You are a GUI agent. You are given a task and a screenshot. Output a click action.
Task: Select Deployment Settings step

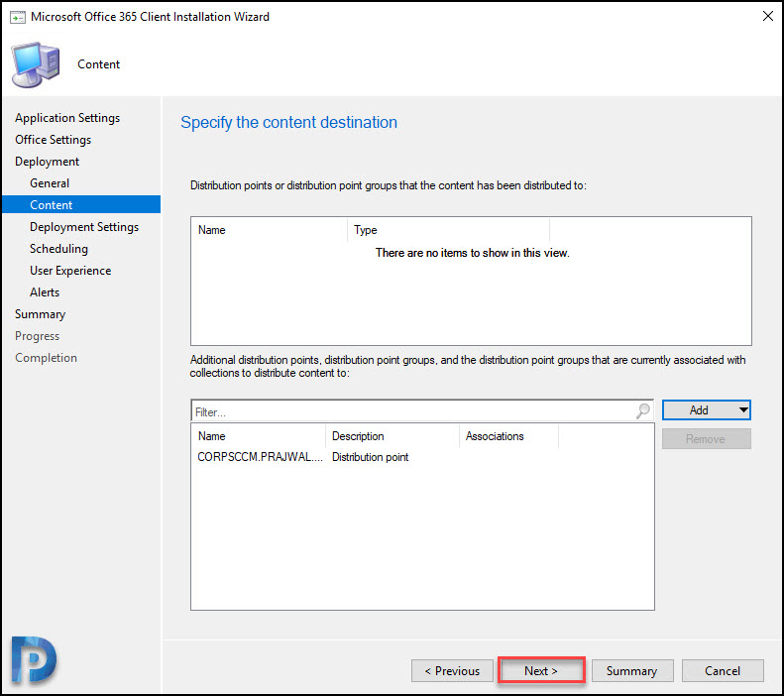click(84, 227)
